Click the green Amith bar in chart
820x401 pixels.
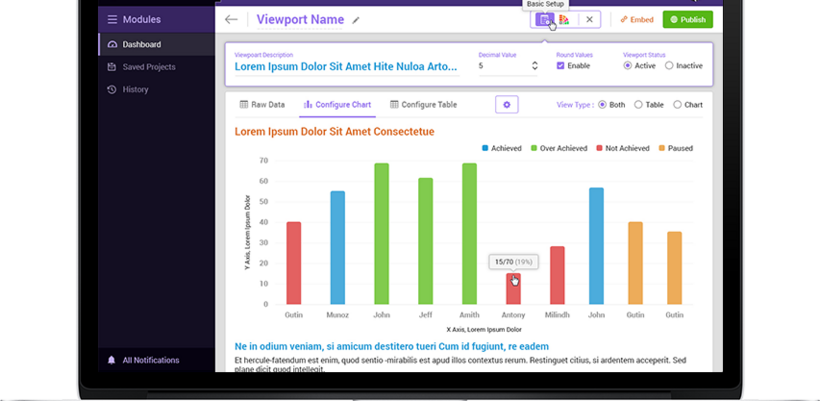point(470,234)
